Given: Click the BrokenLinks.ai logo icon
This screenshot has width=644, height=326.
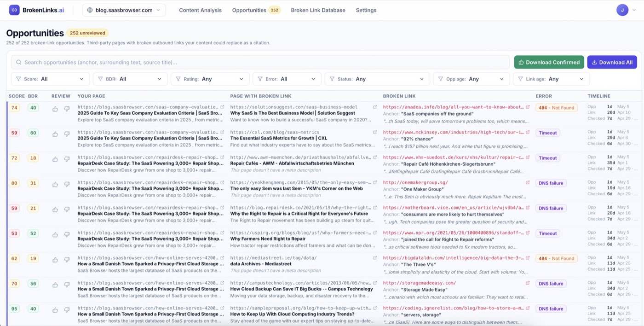Looking at the screenshot, I should 14,10.
